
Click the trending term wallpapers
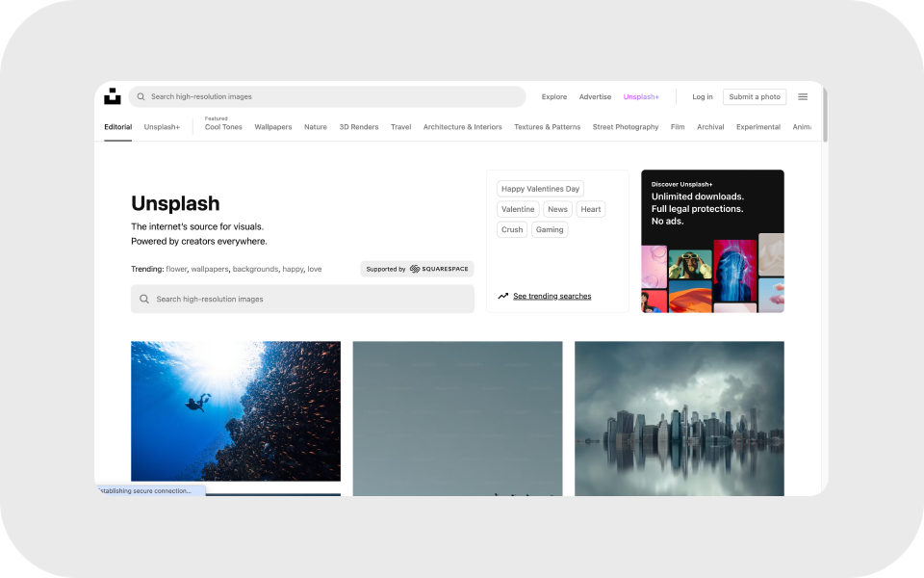[x=209, y=269]
